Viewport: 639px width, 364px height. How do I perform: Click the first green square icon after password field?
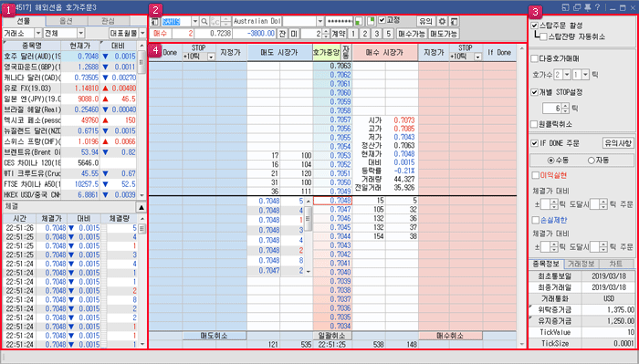[358, 21]
